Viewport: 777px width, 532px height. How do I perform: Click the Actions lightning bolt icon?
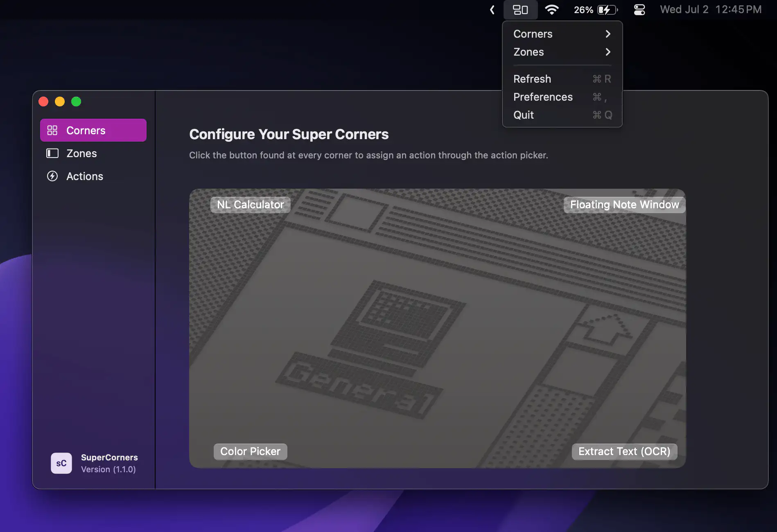52,176
